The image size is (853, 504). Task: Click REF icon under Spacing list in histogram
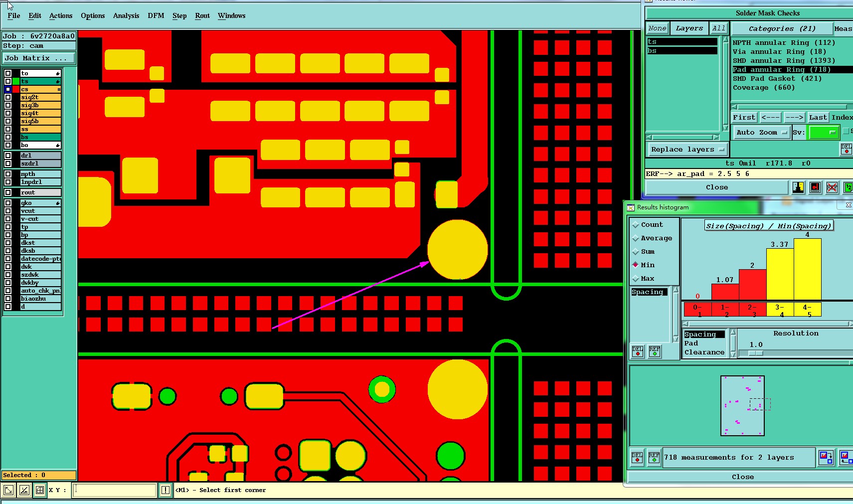[x=654, y=351]
